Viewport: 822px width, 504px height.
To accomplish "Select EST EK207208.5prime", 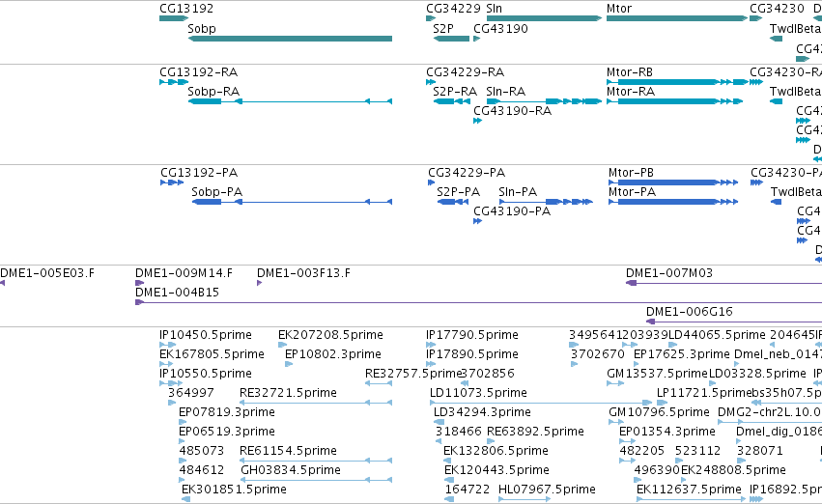I will [x=330, y=335].
